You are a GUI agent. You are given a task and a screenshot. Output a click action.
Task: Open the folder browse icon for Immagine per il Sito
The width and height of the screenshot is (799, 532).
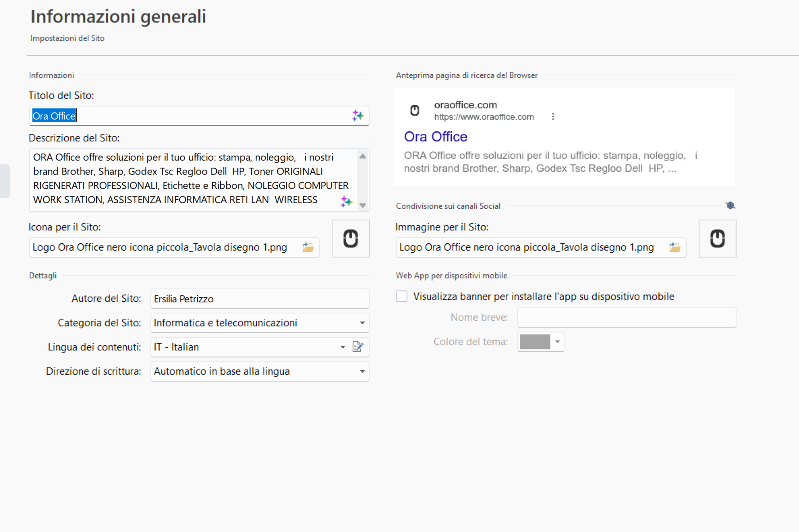point(675,247)
